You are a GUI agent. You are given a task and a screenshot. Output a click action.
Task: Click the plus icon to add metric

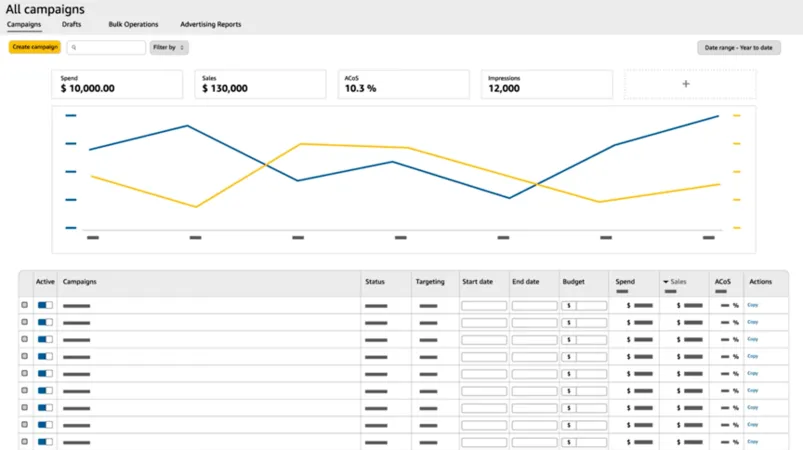coord(686,84)
